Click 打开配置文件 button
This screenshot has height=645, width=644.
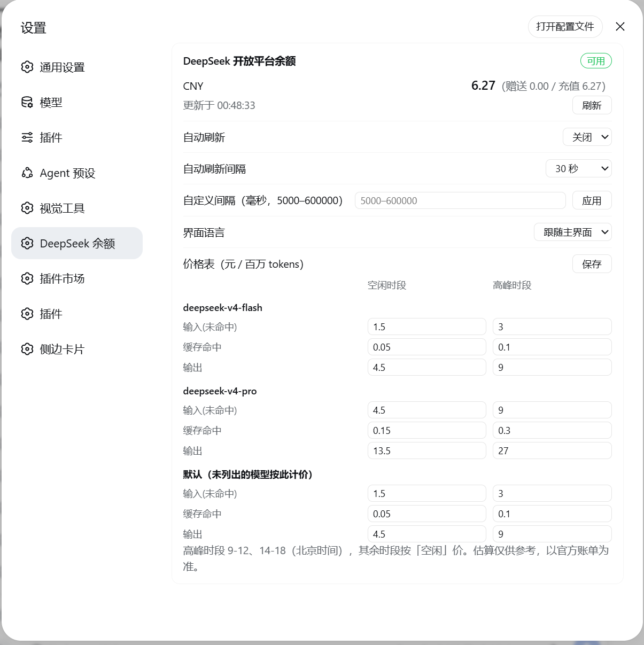click(x=565, y=27)
